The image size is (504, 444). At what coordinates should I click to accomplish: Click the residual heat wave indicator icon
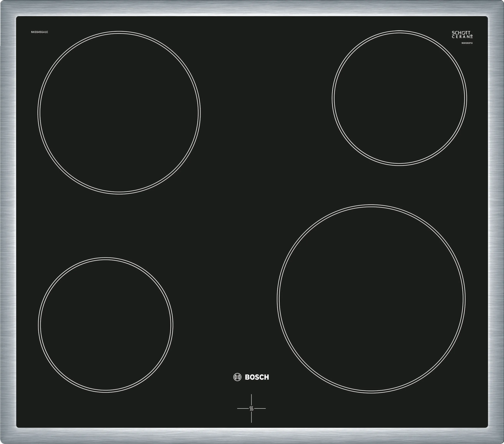(251, 408)
